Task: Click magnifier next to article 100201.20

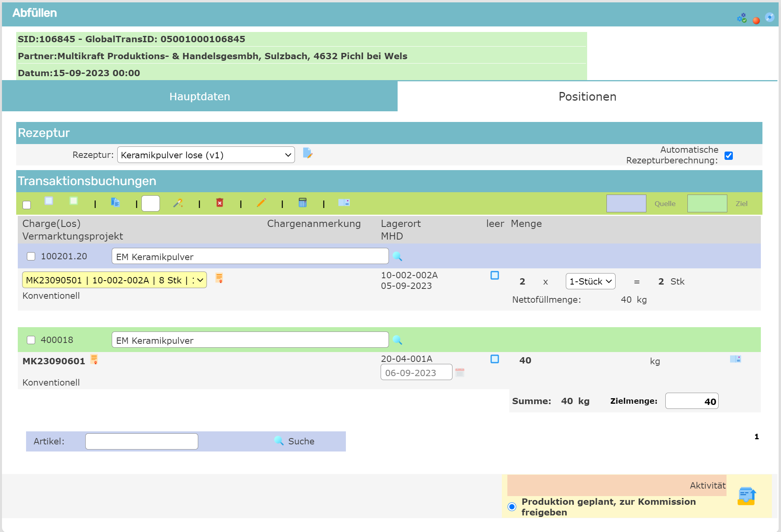Action: 397,257
